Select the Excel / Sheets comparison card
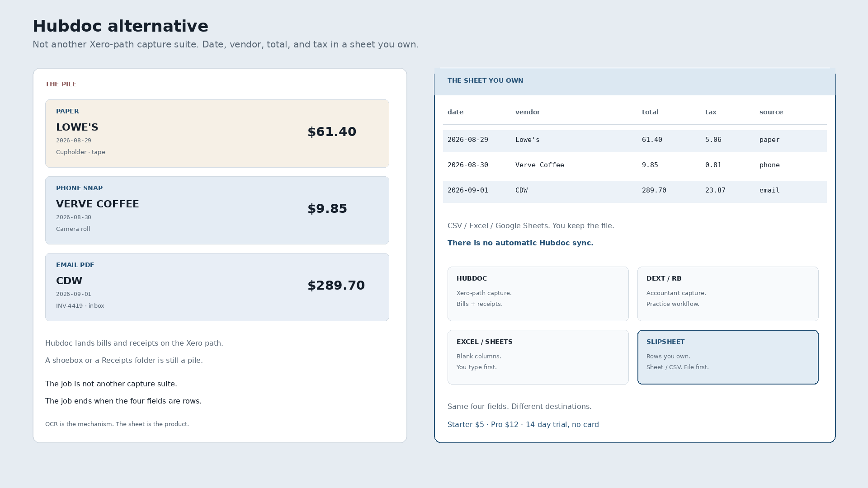Image resolution: width=868 pixels, height=488 pixels. click(538, 357)
